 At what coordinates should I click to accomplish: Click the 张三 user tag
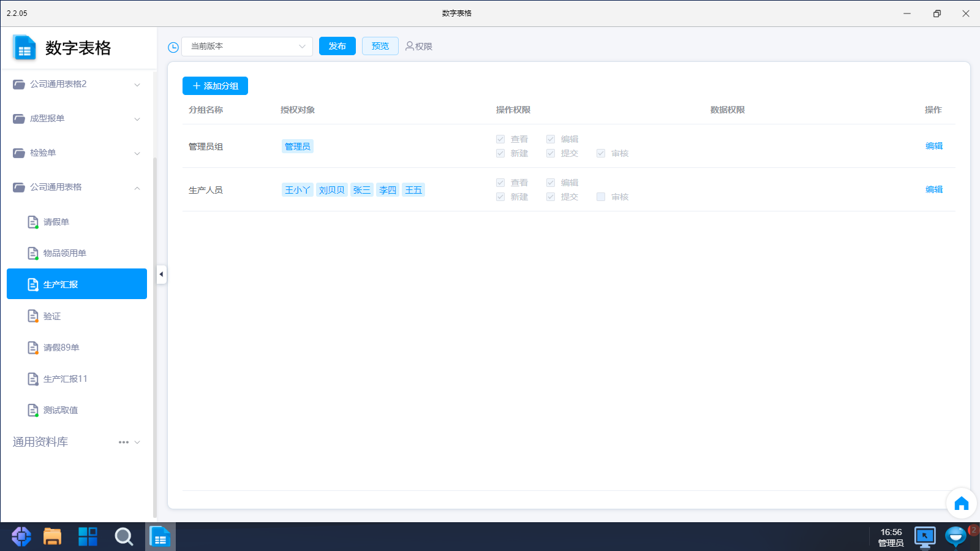pyautogui.click(x=362, y=190)
